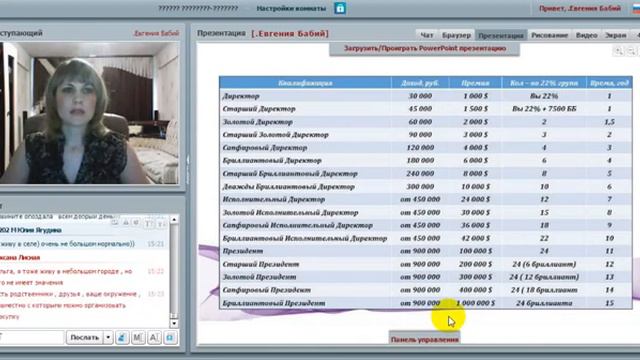Click the greeting with user name at top right
The image size is (640, 360).
(x=580, y=8)
